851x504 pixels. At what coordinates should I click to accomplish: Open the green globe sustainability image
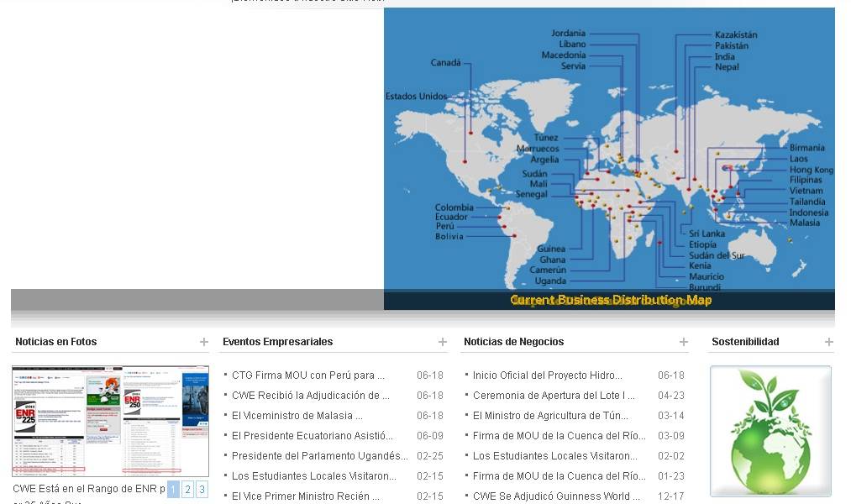[x=770, y=431]
